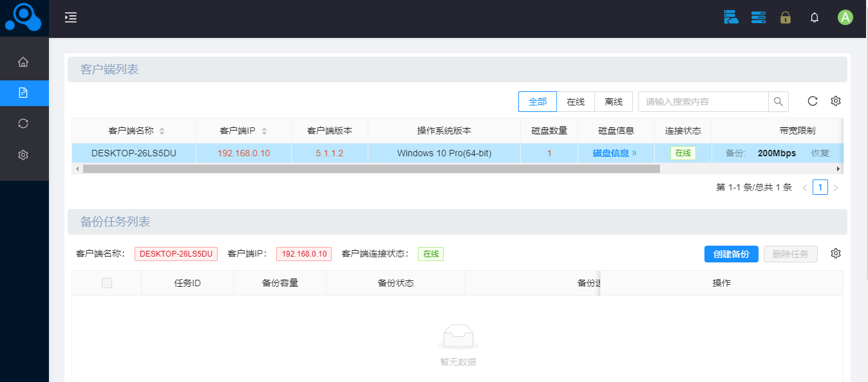
Task: Open client list column settings gear
Action: coord(836,101)
